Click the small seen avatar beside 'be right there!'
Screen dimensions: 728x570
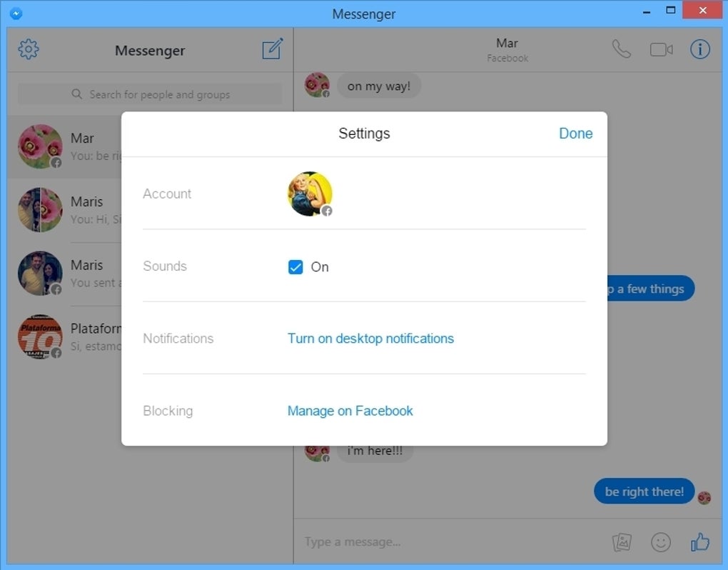[704, 498]
